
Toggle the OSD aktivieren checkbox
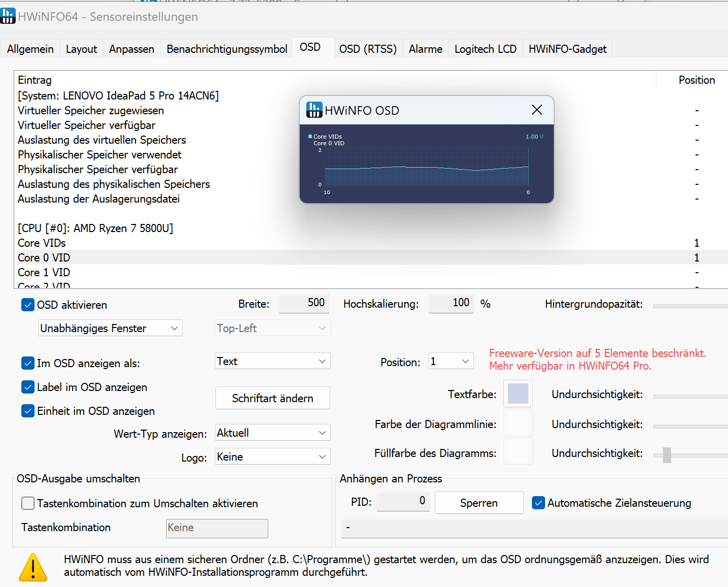28,305
